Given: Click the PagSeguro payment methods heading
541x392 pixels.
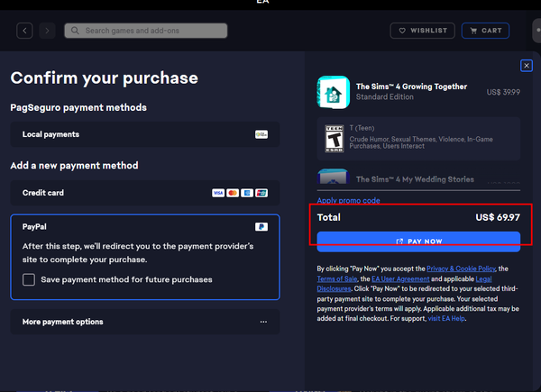Looking at the screenshot, I should pyautogui.click(x=78, y=107).
